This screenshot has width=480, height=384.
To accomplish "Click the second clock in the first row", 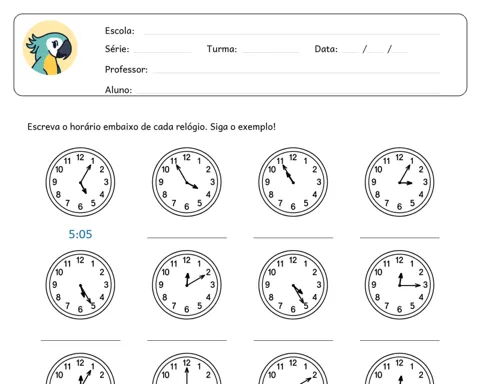I will click(x=187, y=182).
